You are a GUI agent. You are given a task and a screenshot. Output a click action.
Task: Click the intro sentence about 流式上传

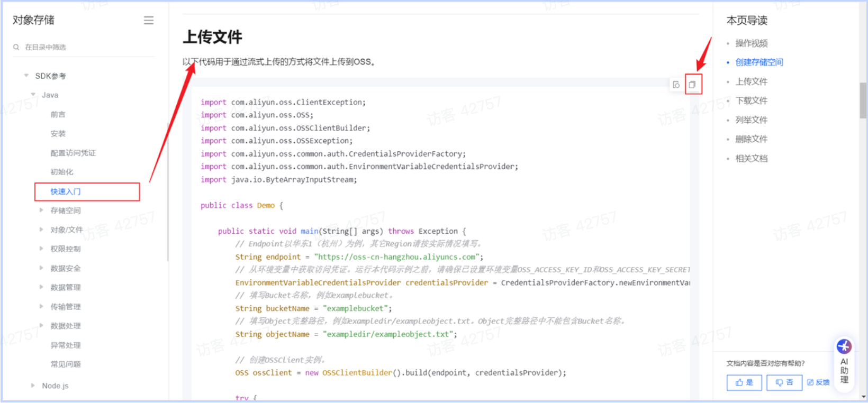tap(279, 62)
